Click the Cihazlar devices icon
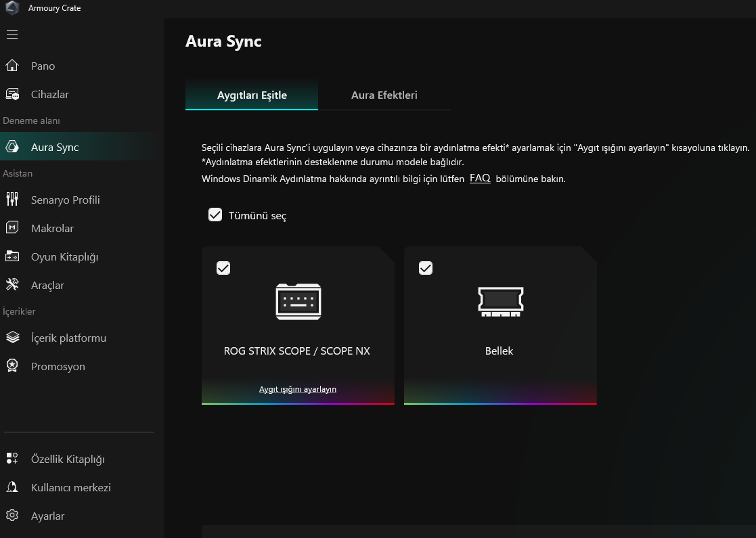Viewport: 756px width, 538px height. tap(12, 94)
